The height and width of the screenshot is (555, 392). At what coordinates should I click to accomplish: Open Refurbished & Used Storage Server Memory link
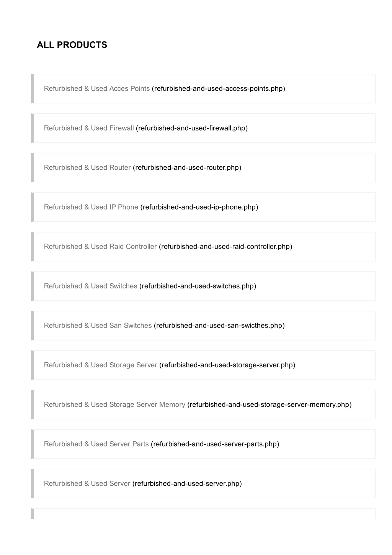(x=114, y=404)
